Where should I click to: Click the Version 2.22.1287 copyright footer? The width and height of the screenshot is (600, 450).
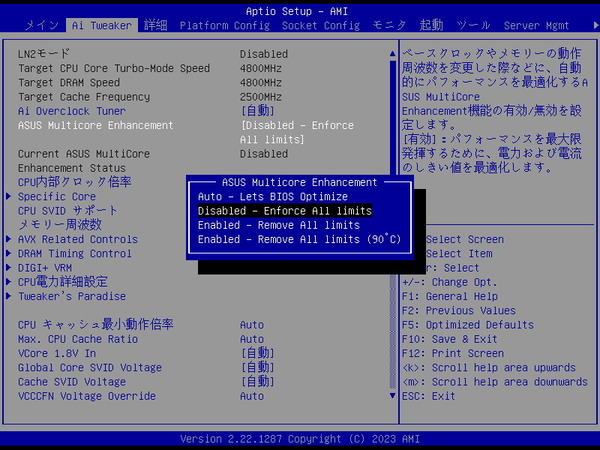[300, 439]
